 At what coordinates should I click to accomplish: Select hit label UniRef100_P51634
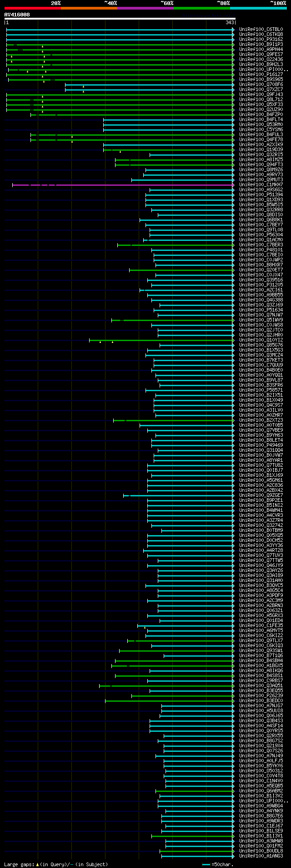[261, 310]
